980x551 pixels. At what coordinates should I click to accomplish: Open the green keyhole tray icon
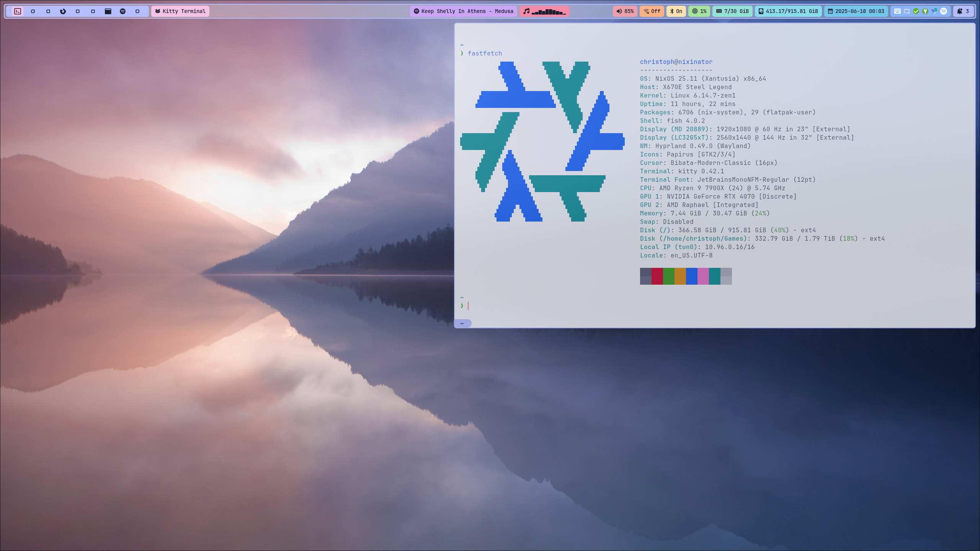click(925, 11)
